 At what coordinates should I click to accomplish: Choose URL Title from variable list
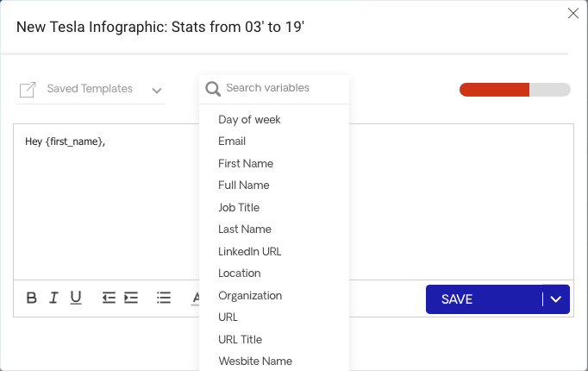pos(240,339)
